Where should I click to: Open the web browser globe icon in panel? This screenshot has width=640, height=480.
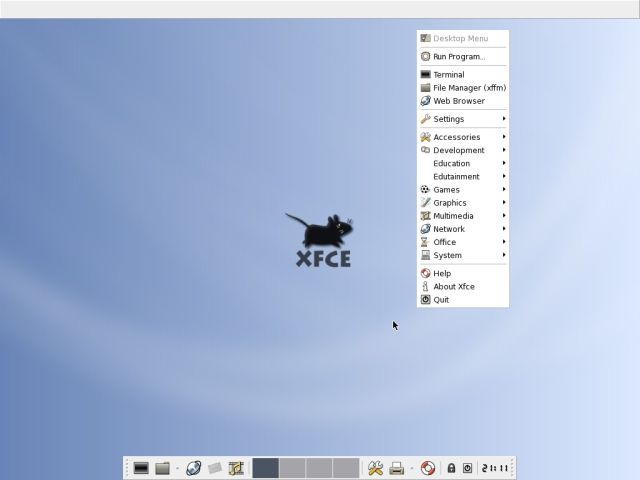[x=193, y=468]
